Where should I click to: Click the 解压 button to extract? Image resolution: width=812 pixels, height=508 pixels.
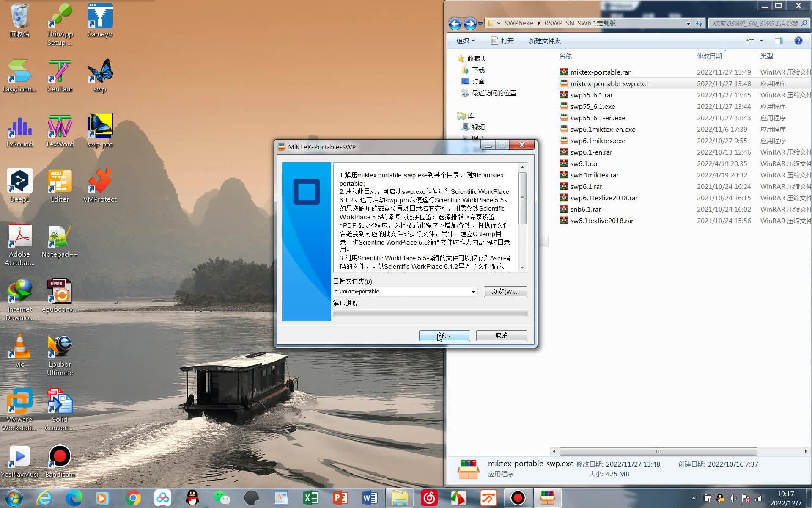coord(444,335)
